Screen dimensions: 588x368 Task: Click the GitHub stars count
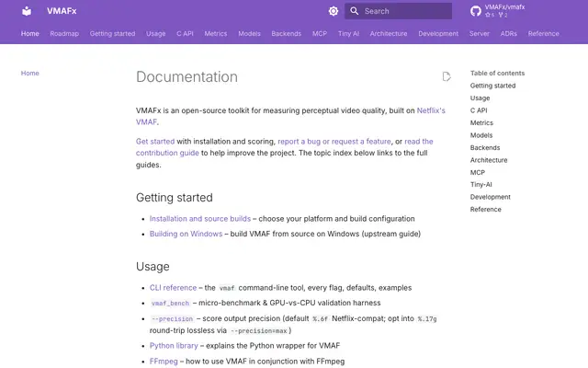coord(490,15)
